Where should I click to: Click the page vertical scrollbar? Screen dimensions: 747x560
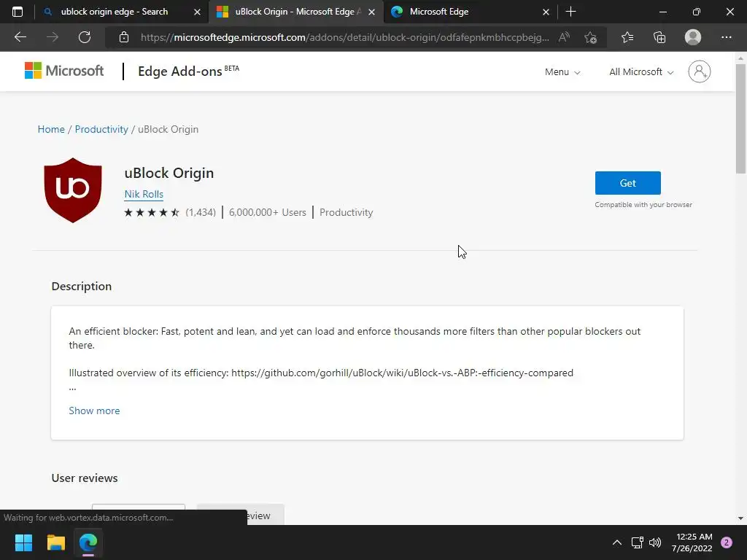pos(741,119)
